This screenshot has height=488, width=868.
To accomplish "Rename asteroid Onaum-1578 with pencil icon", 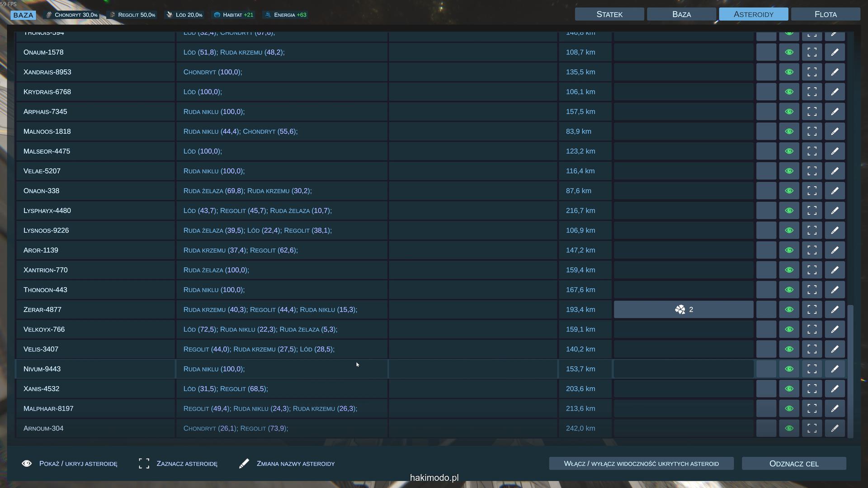I will point(835,52).
